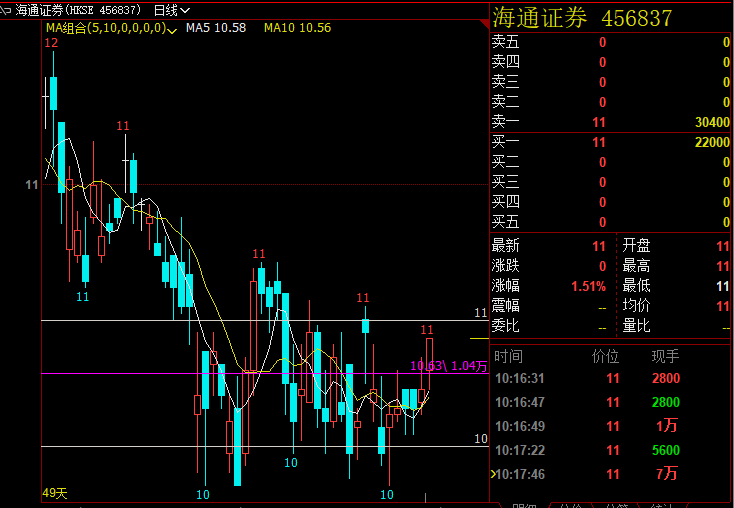
Task: Select the 10:16:31 trade record row
Action: pos(610,378)
